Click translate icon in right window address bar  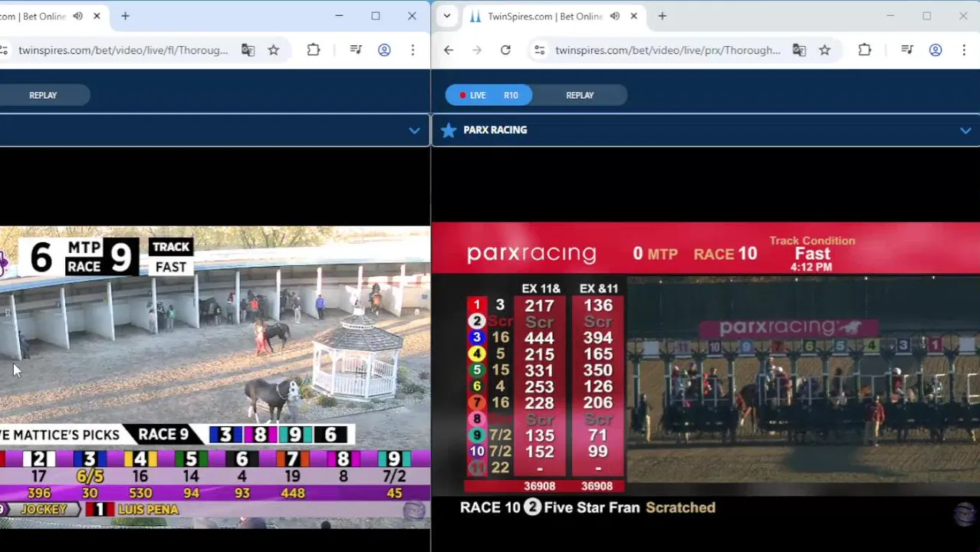pos(799,50)
